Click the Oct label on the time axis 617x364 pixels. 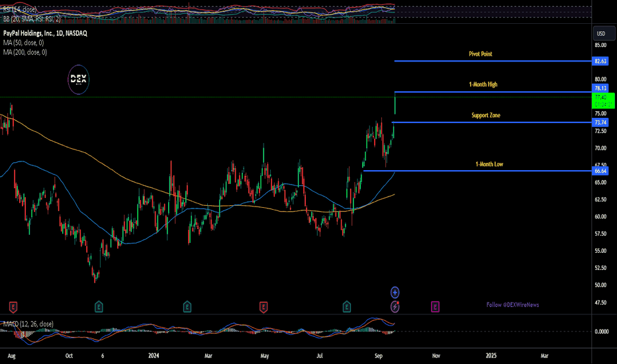click(x=69, y=356)
